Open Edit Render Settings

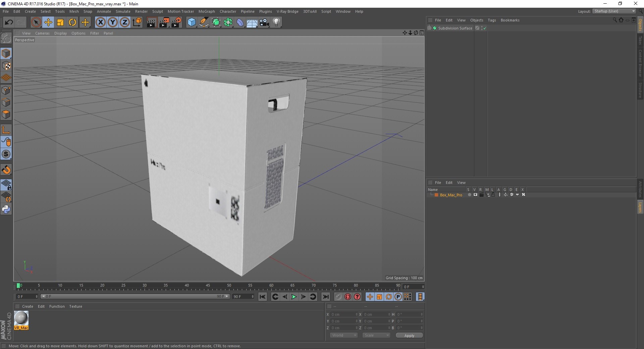[x=176, y=22]
